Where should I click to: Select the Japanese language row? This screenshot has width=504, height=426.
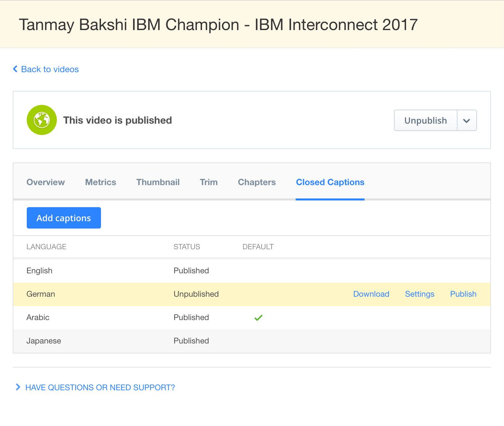click(252, 341)
